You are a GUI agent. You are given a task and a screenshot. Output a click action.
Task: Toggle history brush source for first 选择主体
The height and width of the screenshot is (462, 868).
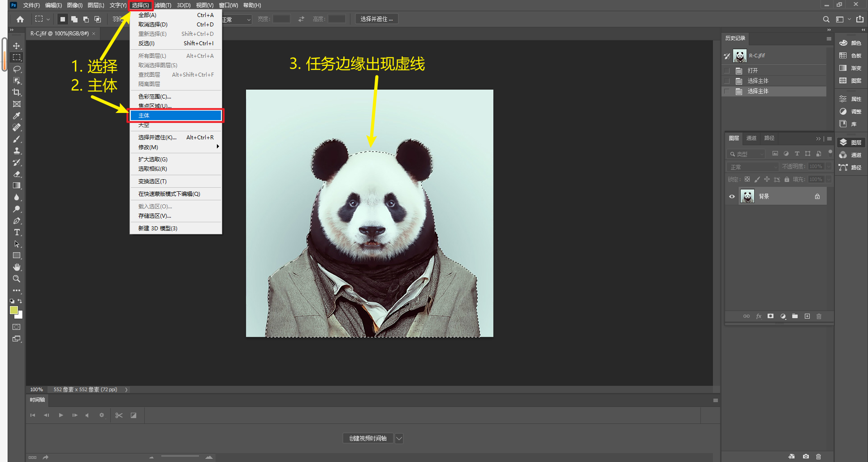(x=727, y=81)
